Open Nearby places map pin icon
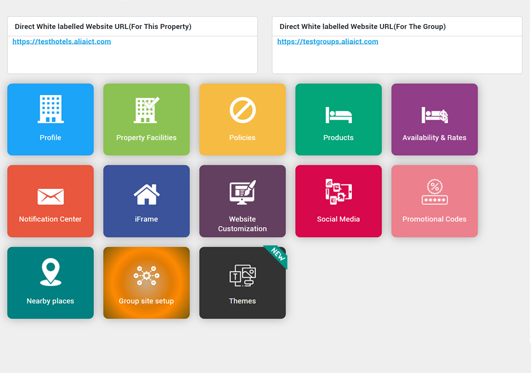 click(50, 272)
